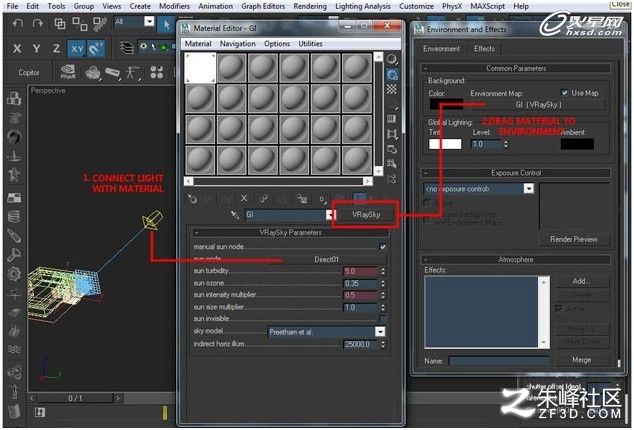634x430 pixels.
Task: Click the Reset Map X icon
Action: (244, 198)
